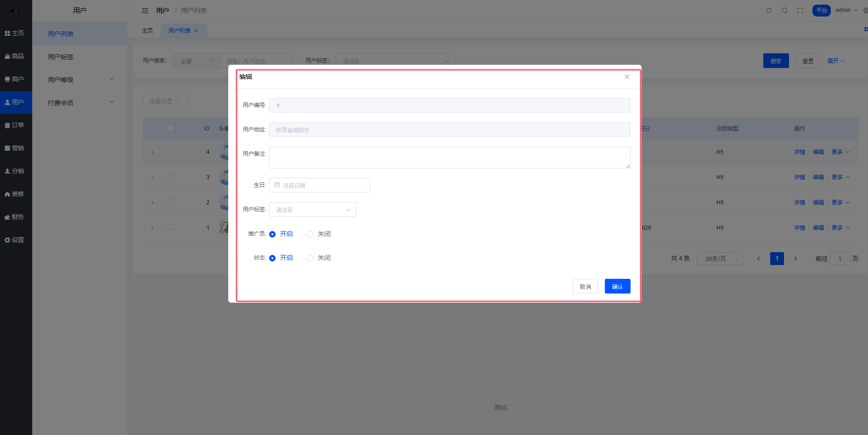Viewport: 868px width, 435px height.
Task: Toggle fullscreen mode icon
Action: click(800, 11)
